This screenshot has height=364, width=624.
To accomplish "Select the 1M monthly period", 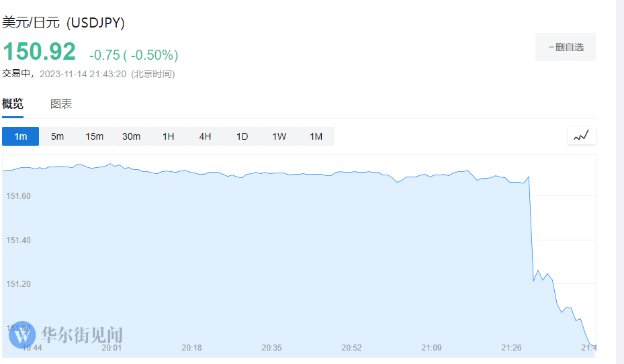I will [x=316, y=136].
